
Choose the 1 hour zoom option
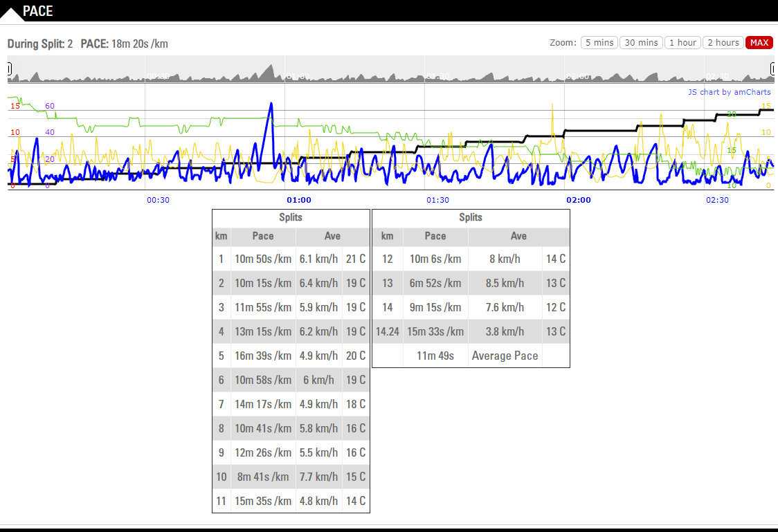point(682,43)
